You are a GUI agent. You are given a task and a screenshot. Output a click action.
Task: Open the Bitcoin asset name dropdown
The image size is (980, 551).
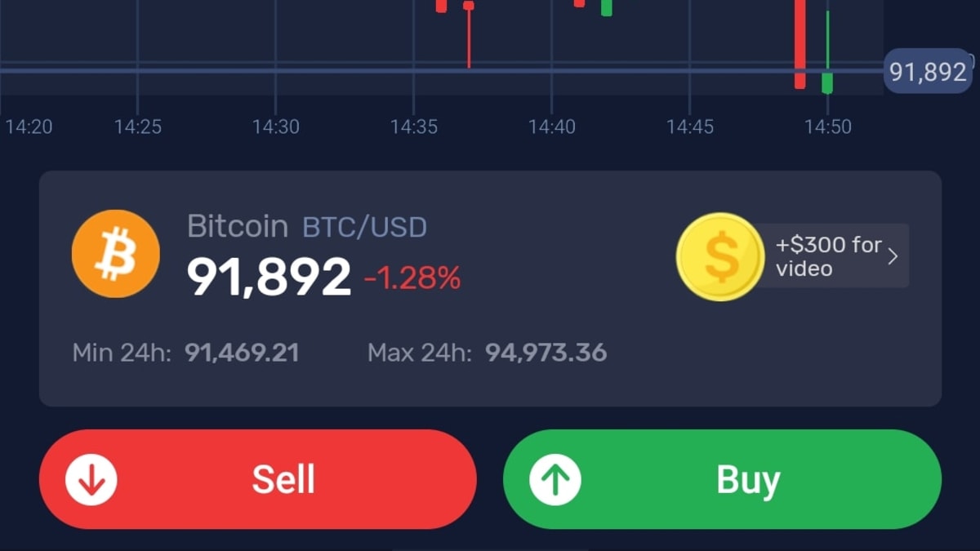tap(237, 226)
